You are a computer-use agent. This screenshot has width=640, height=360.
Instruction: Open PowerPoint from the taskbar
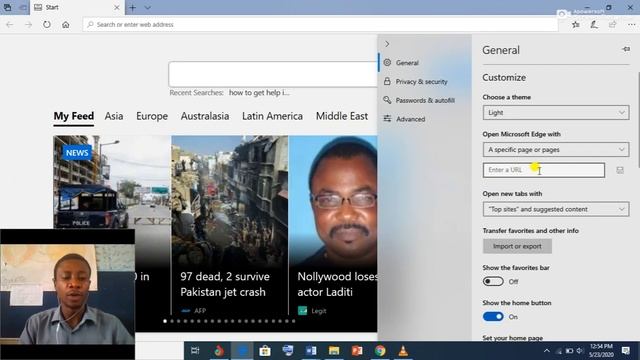357,351
